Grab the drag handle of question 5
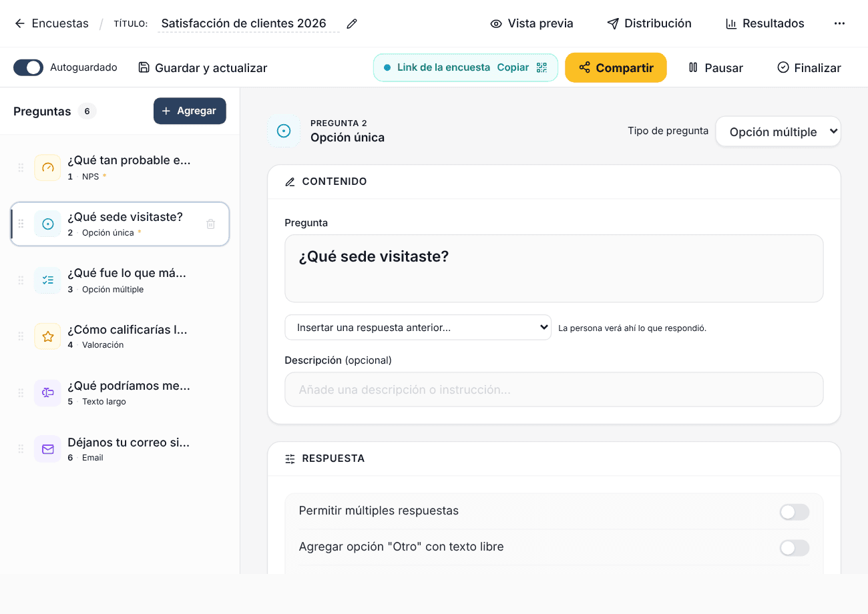The height and width of the screenshot is (614, 868). tap(21, 393)
